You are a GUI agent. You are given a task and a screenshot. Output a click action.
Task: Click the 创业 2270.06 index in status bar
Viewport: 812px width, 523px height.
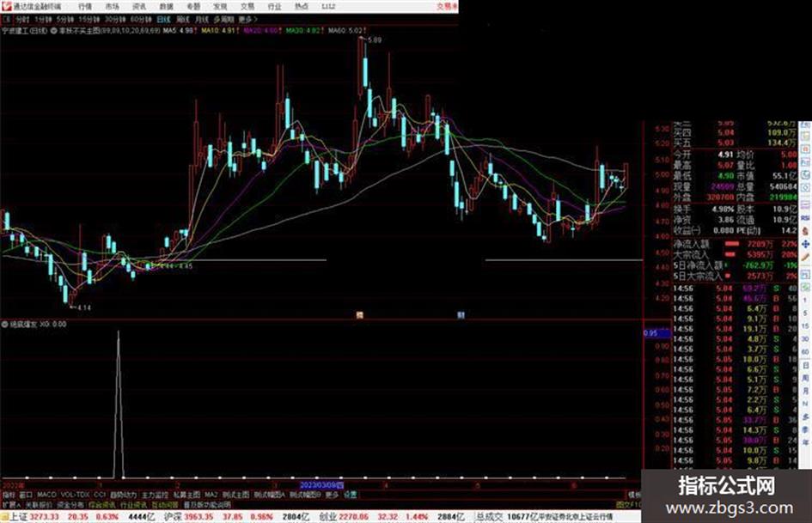click(344, 517)
